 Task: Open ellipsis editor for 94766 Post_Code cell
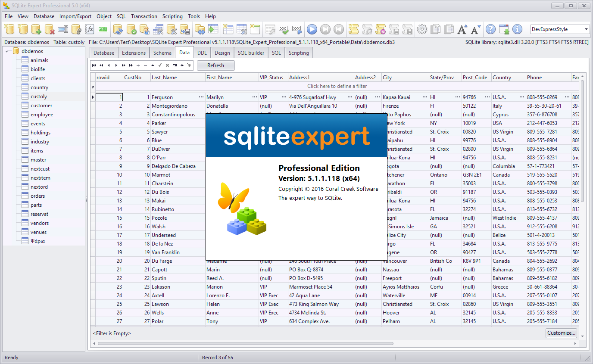coord(487,97)
